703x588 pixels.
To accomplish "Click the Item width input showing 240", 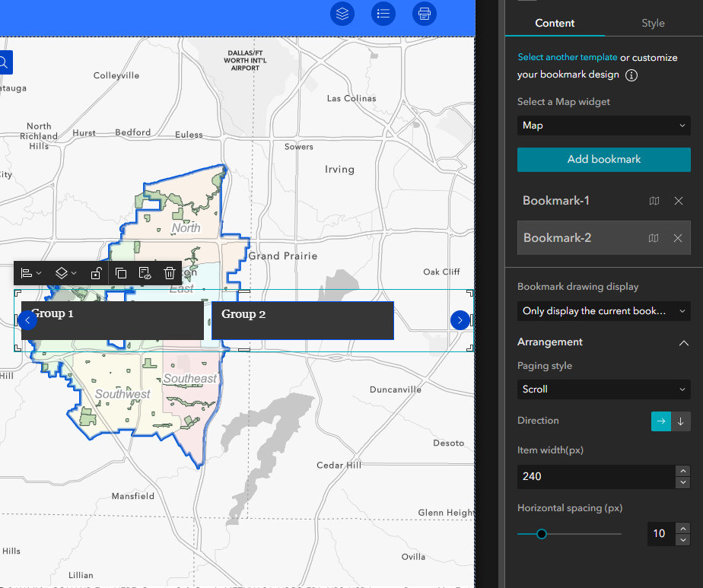I will click(x=593, y=476).
